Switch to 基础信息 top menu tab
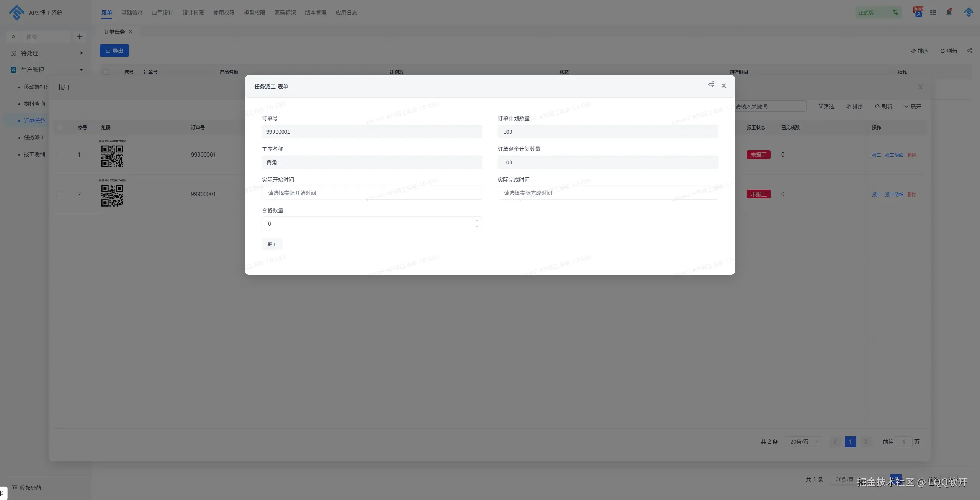This screenshot has height=500, width=980. coord(132,13)
